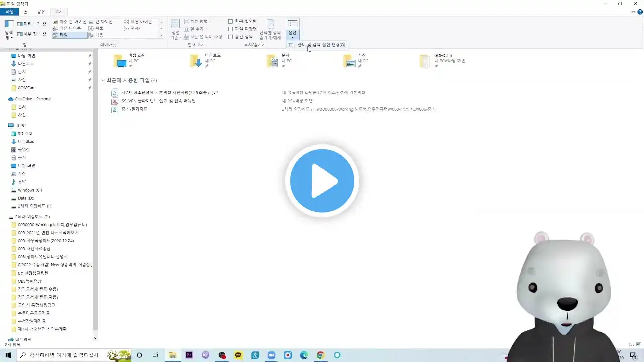This screenshot has width=644, height=362.
Task: Click the taskbar search box
Action: [74, 355]
